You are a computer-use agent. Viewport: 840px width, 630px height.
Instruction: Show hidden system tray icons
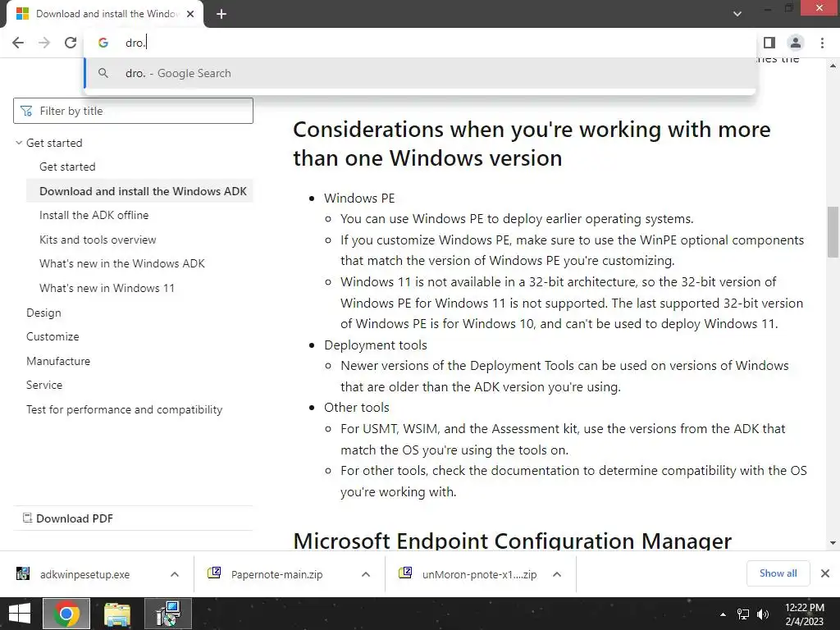click(x=724, y=614)
